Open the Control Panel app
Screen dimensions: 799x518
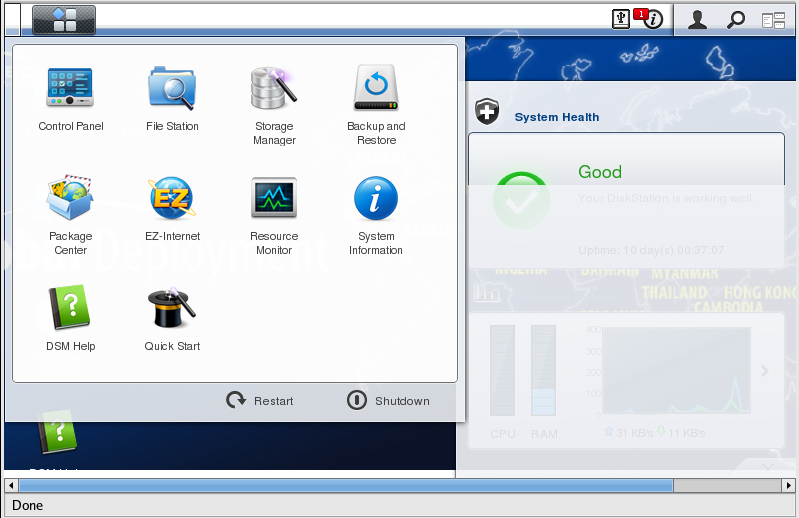pos(70,99)
